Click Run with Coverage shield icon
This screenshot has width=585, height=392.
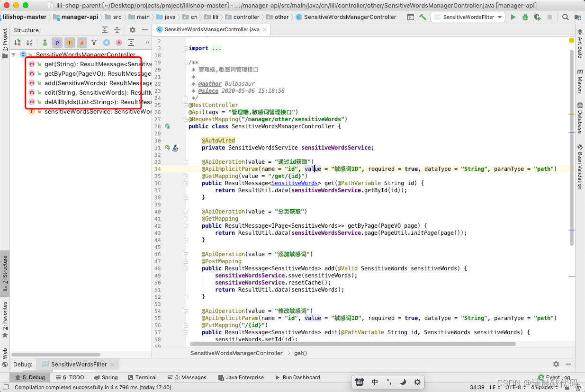click(x=537, y=17)
